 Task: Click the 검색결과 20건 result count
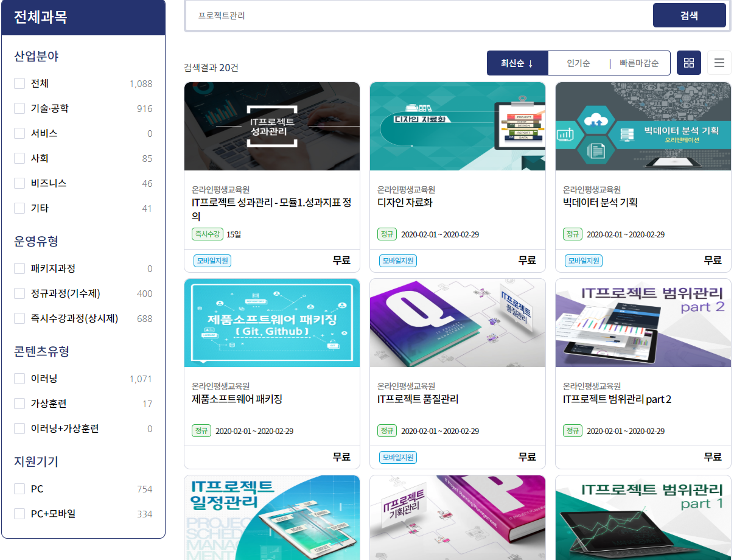tap(211, 68)
